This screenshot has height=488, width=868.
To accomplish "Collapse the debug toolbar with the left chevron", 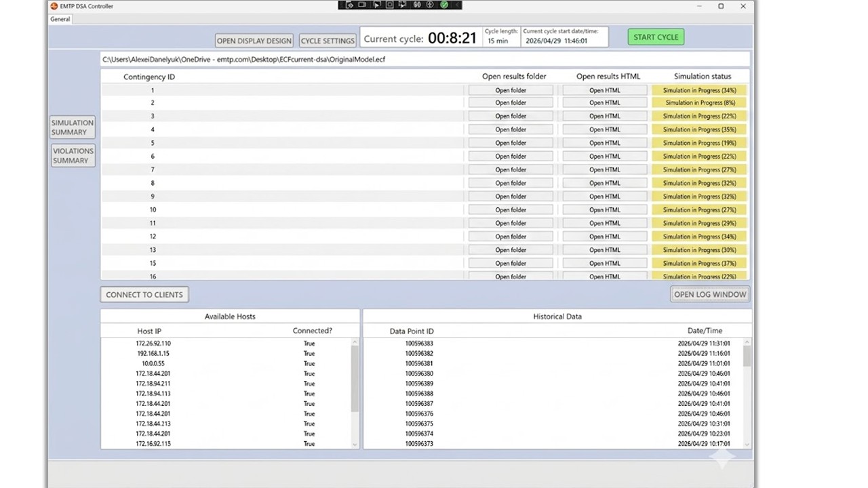I will click(458, 5).
